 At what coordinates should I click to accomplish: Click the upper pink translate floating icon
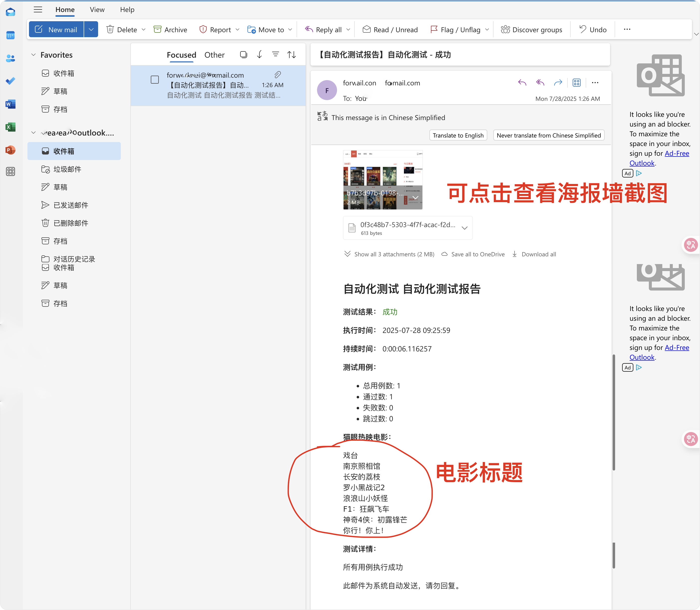pyautogui.click(x=691, y=245)
